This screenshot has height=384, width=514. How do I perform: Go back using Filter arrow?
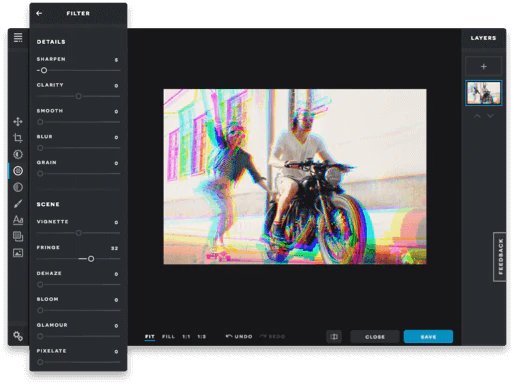[x=39, y=13]
